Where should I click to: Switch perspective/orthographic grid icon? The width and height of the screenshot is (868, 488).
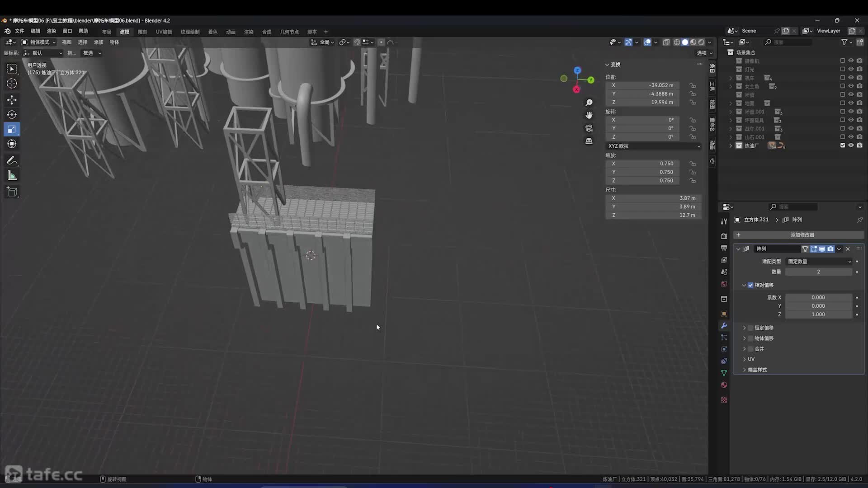pyautogui.click(x=589, y=141)
